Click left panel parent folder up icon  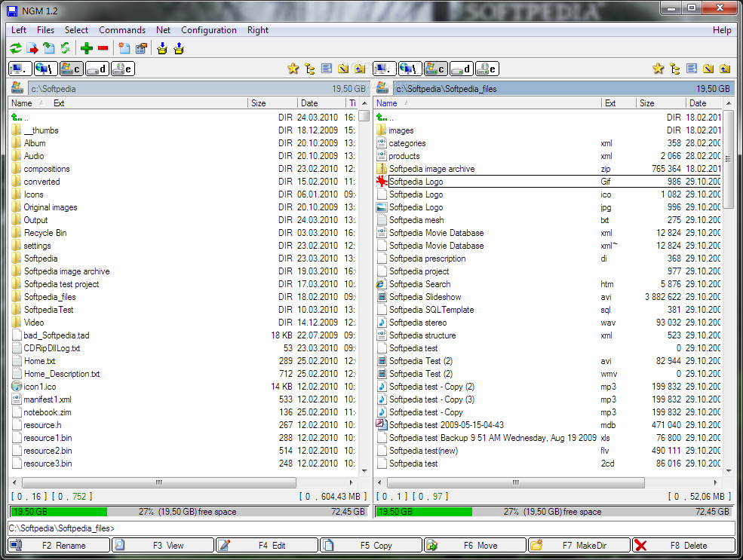click(x=360, y=69)
